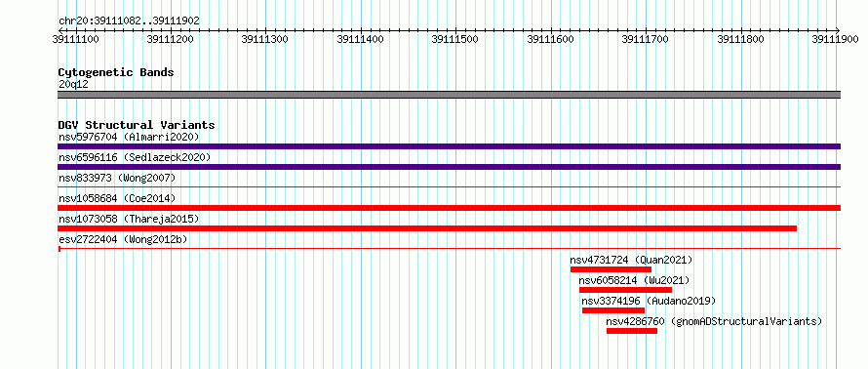Select the nsv4286760 red variant bar
The height and width of the screenshot is (369, 868).
click(632, 331)
